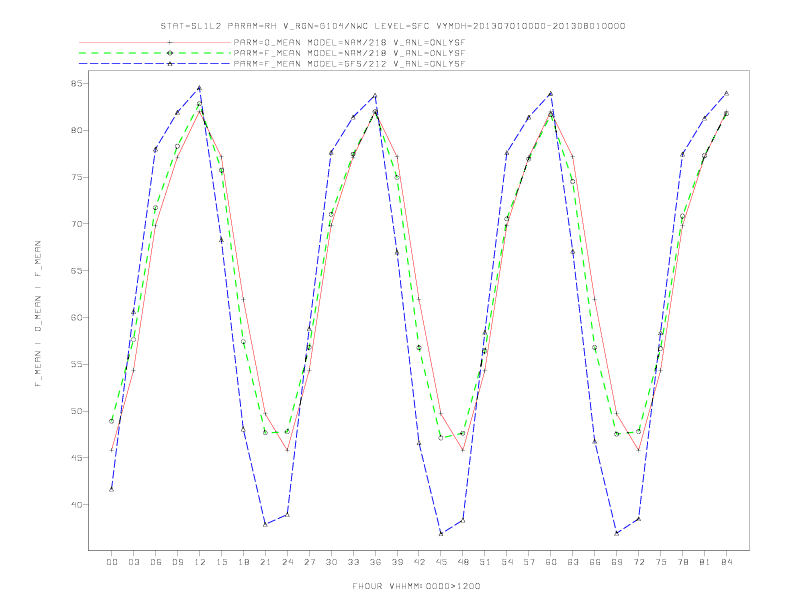Click the x-axis tick label 57
The width and height of the screenshot is (792, 612).
tap(529, 562)
